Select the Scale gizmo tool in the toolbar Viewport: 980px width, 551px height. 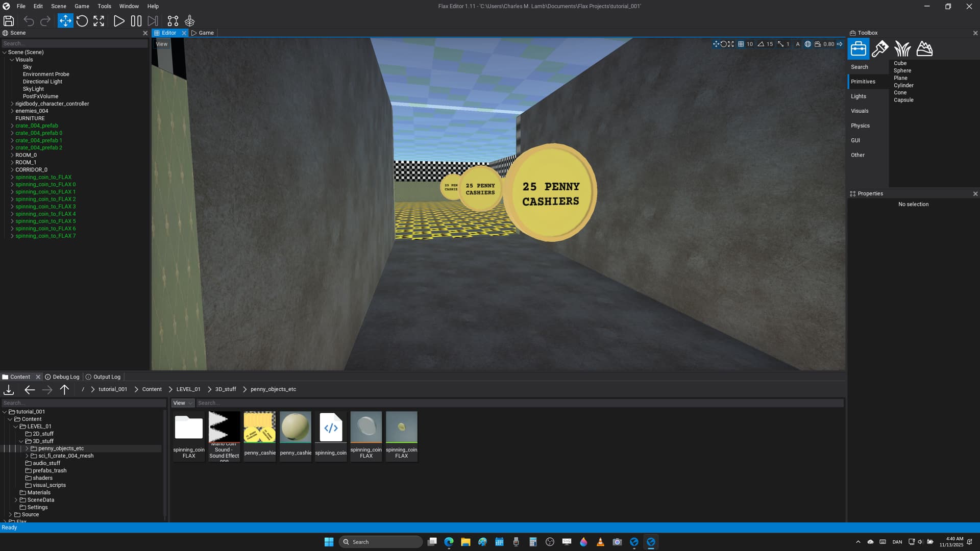99,21
